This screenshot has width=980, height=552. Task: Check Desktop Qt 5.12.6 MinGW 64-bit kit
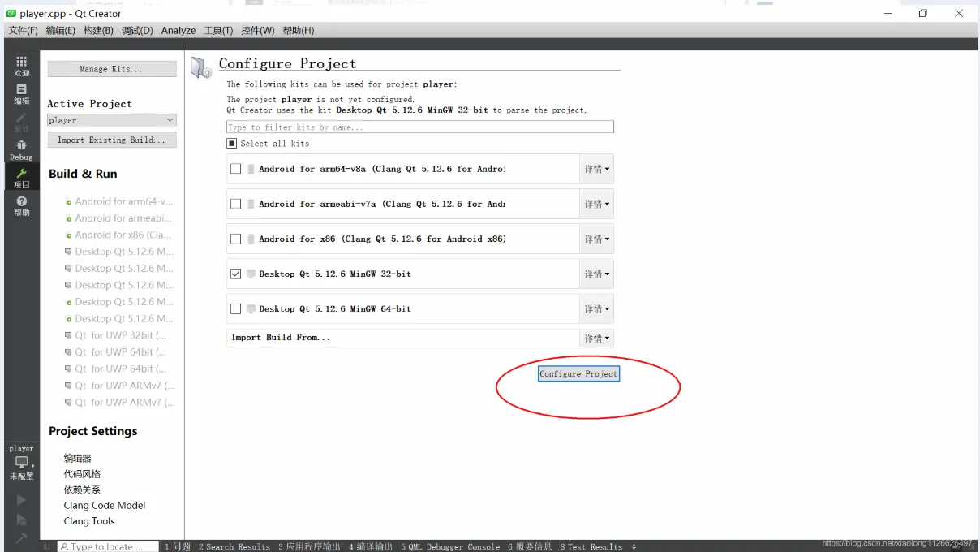236,308
